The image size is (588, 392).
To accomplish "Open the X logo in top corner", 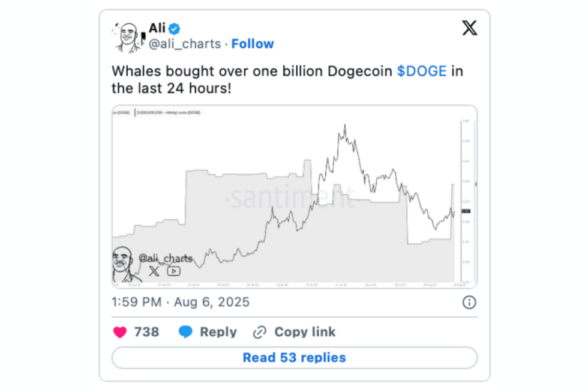I will coord(469,28).
